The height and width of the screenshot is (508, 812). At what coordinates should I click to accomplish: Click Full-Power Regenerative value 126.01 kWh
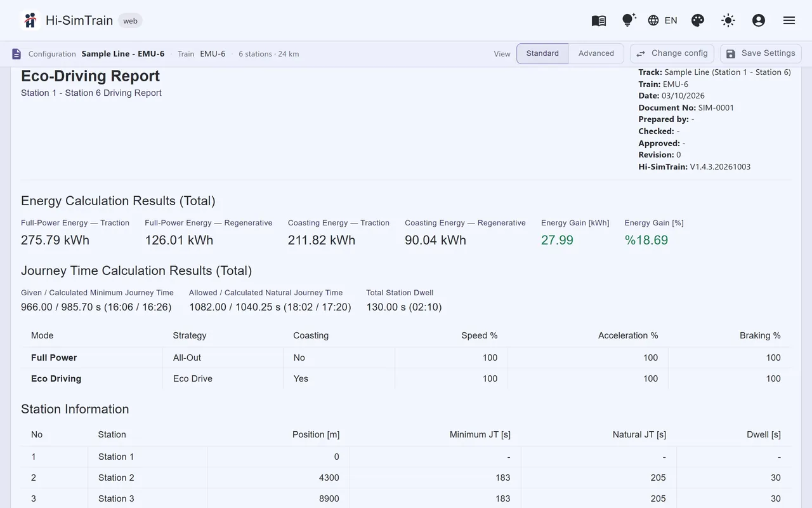pyautogui.click(x=179, y=240)
